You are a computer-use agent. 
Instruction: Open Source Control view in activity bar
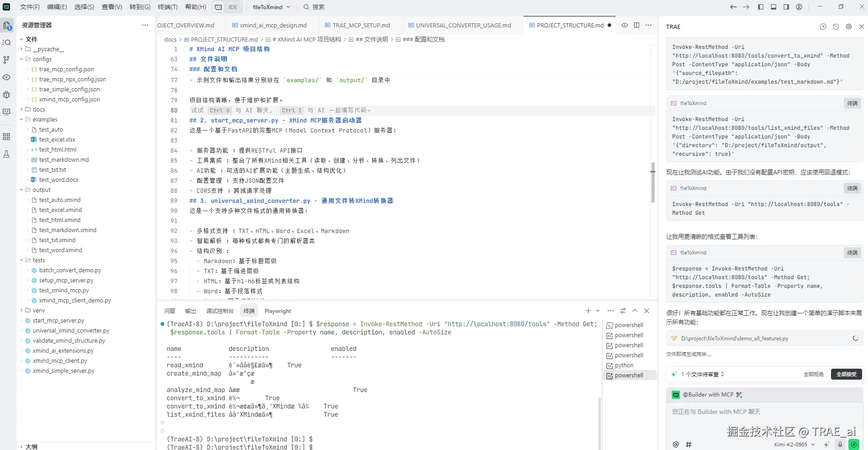pos(7,60)
